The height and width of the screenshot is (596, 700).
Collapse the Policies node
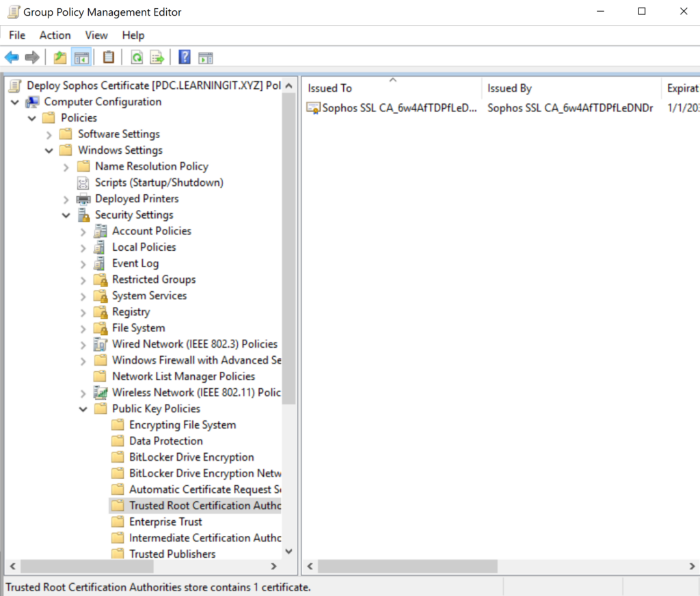point(32,118)
